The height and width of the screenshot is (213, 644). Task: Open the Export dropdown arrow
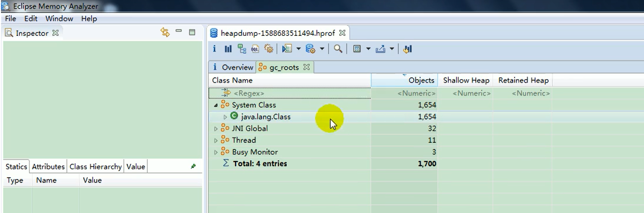[x=392, y=49]
